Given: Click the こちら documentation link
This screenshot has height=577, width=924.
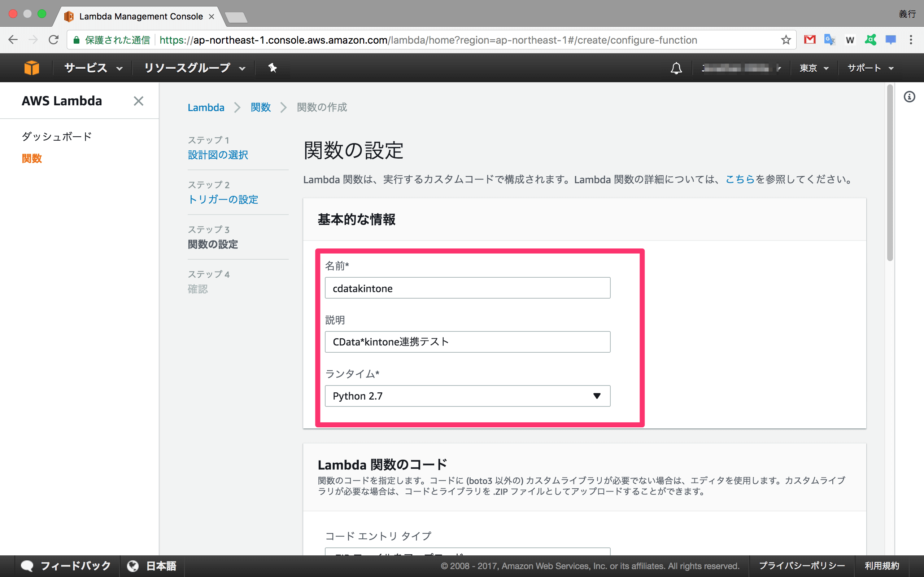Looking at the screenshot, I should (x=740, y=179).
